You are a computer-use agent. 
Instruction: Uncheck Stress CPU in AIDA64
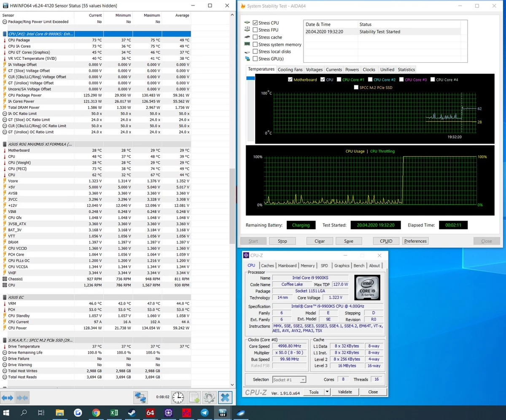255,23
